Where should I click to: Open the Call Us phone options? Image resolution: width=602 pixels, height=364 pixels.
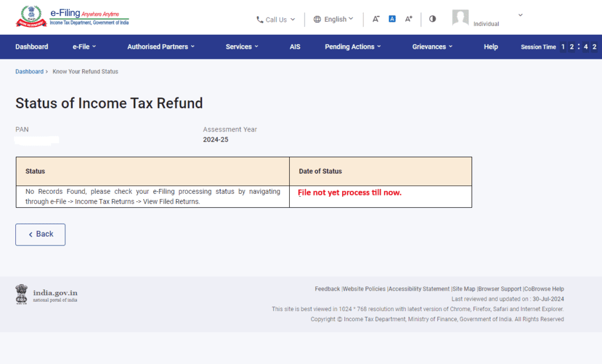(x=275, y=19)
